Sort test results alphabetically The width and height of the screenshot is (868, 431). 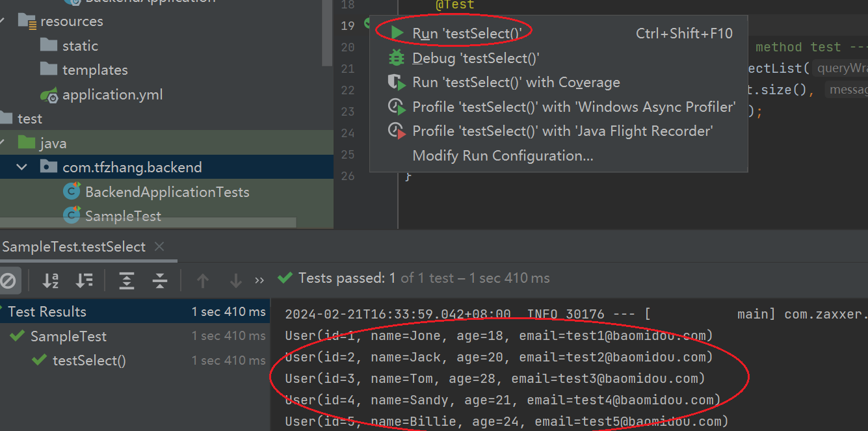(51, 281)
